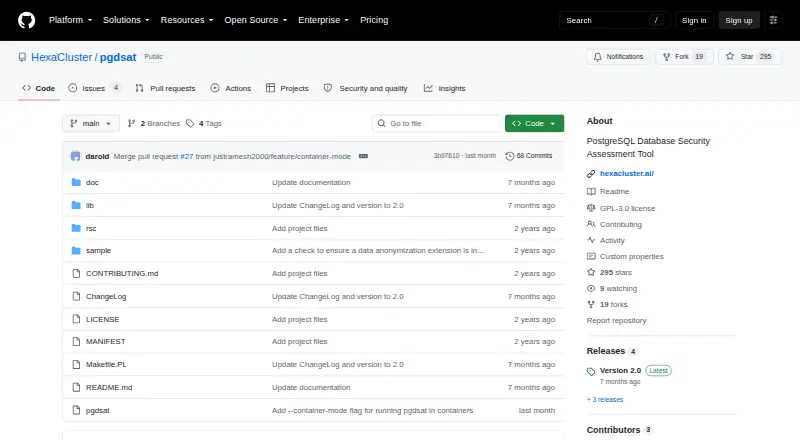Click darold's avatar image
This screenshot has height=440, width=800.
pyautogui.click(x=76, y=156)
